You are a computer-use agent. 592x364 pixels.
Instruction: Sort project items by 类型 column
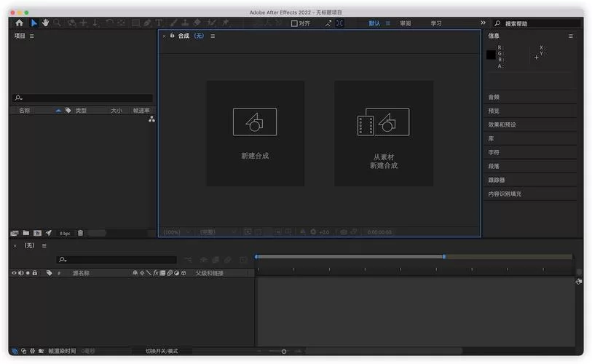81,110
